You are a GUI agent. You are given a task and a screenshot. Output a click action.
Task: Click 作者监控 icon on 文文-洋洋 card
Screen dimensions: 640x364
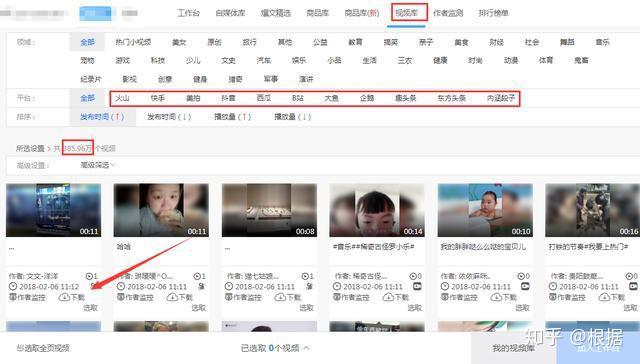tap(13, 297)
